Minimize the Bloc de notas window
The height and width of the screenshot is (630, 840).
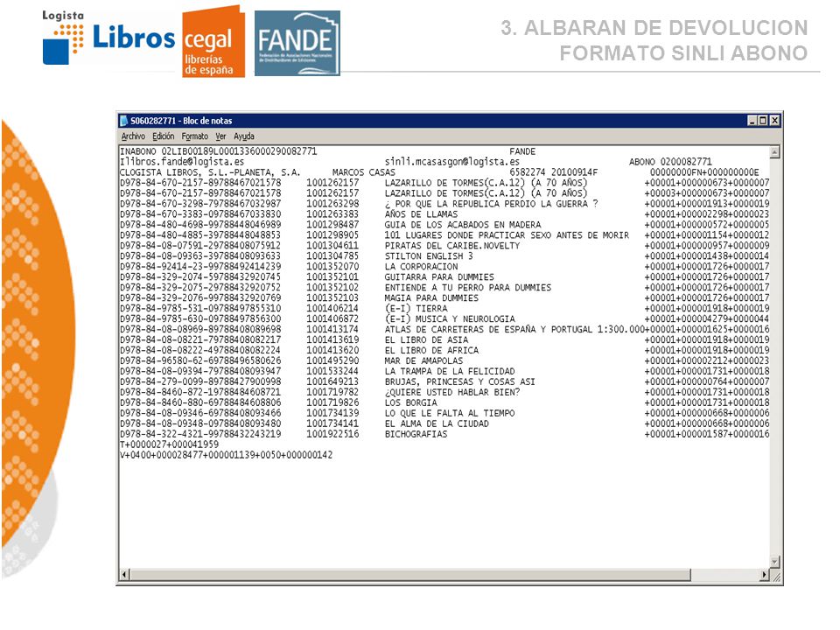752,121
